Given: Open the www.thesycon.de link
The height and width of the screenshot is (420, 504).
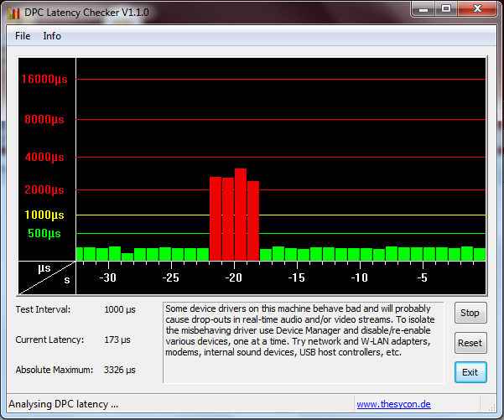Looking at the screenshot, I should (393, 404).
